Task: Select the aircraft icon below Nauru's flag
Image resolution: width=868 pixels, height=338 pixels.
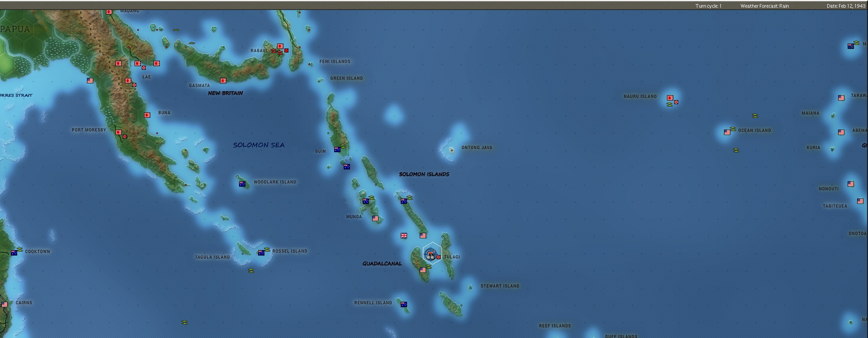Action: (670, 105)
